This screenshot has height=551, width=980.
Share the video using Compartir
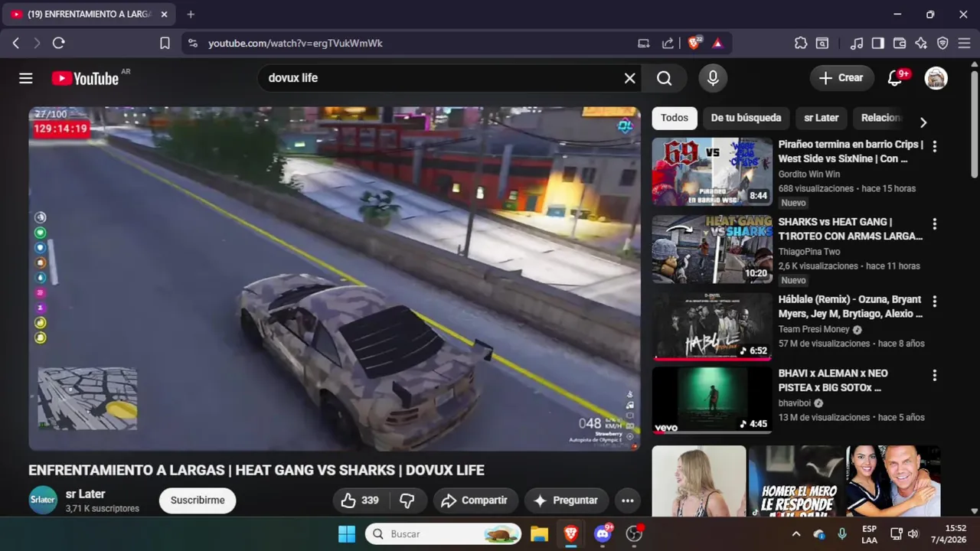tap(475, 500)
